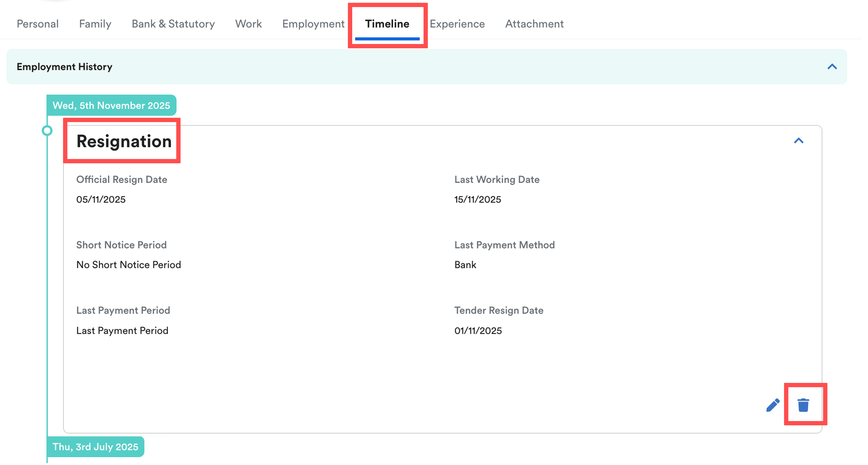Click the Last Working Date value 15/11/2025
868x465 pixels.
(x=477, y=200)
